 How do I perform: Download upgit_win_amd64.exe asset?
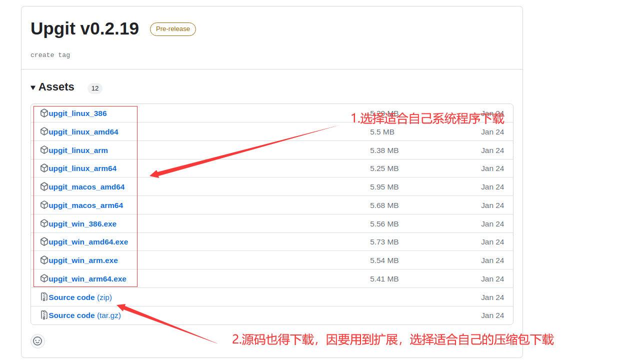point(88,242)
